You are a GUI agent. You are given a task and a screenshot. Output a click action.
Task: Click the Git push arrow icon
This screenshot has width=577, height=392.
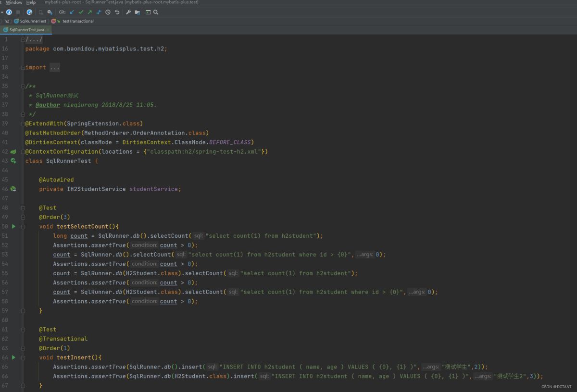pyautogui.click(x=89, y=12)
